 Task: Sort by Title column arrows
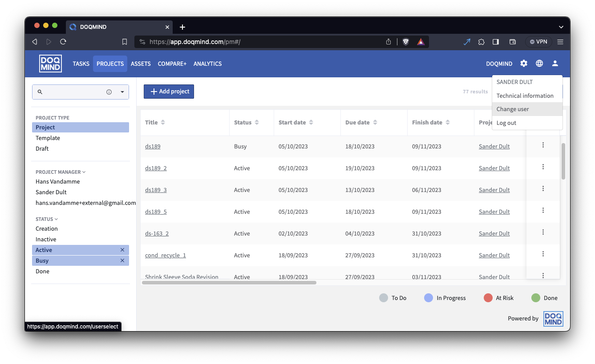pos(163,122)
